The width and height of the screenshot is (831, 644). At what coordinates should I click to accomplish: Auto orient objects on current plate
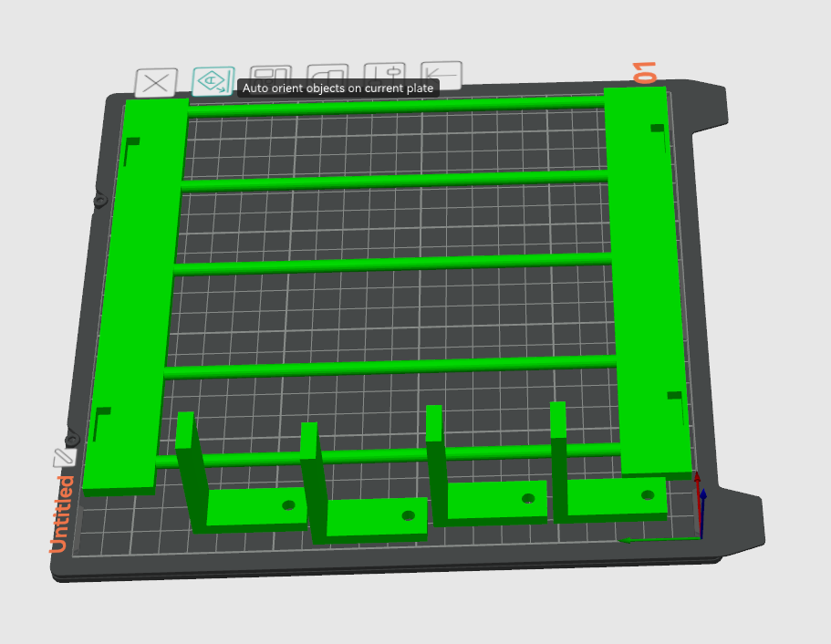(x=213, y=81)
